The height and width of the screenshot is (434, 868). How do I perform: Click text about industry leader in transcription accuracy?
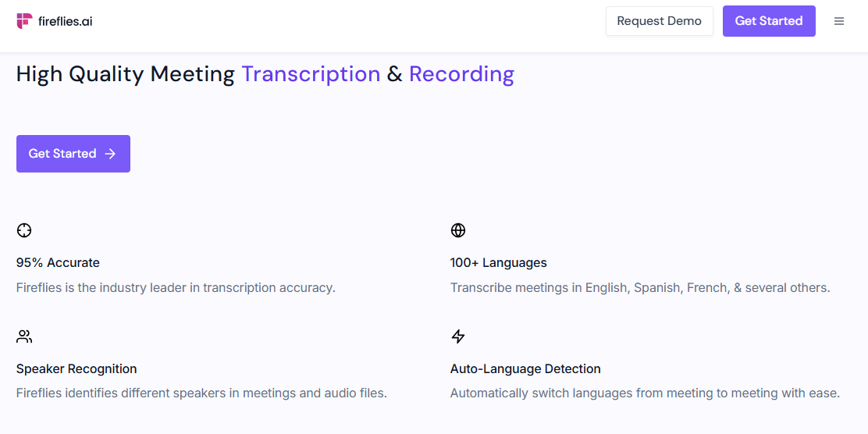(x=176, y=288)
